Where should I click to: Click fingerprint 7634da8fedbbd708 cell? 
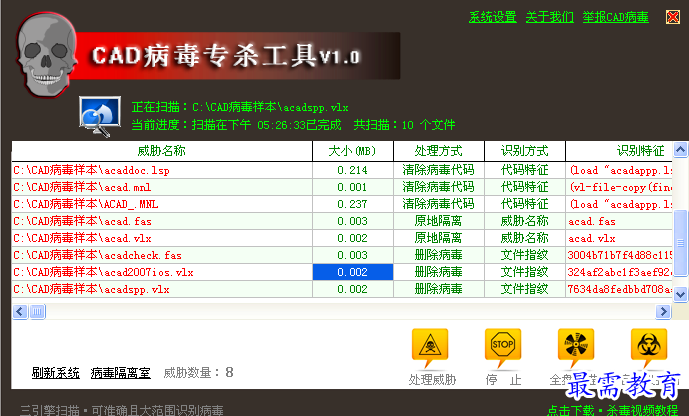(619, 289)
